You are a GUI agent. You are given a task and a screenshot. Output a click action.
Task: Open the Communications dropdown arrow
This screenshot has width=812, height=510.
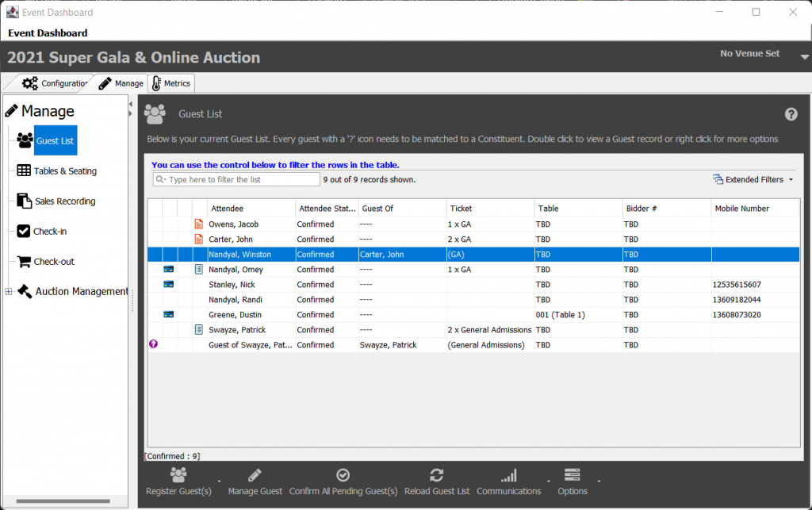[x=549, y=481]
